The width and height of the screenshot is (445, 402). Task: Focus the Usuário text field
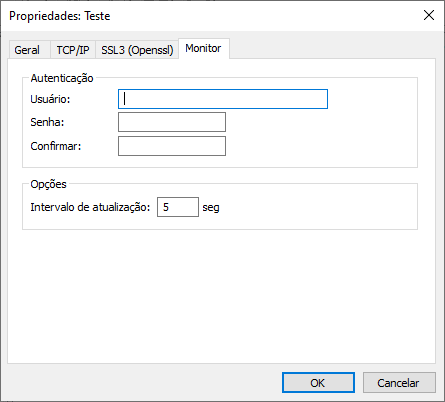click(x=223, y=99)
